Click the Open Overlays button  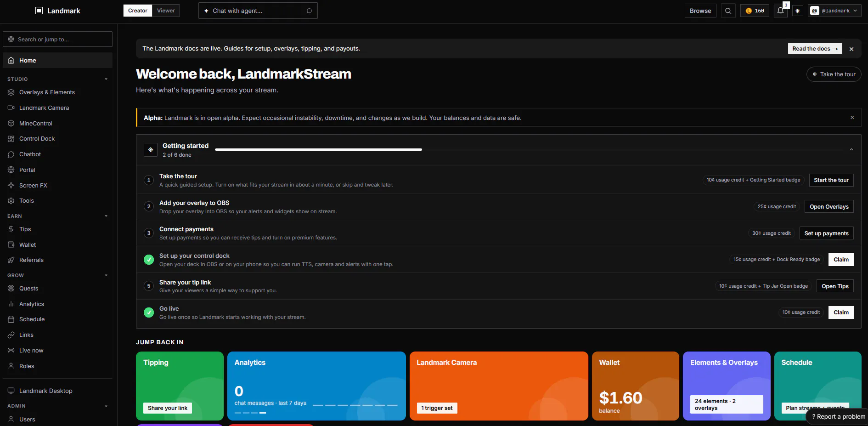(x=829, y=207)
